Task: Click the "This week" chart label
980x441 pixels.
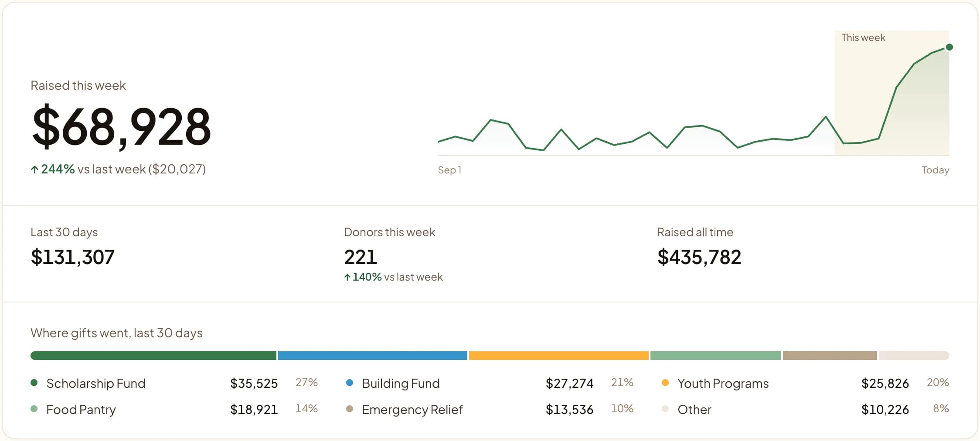Action: point(863,37)
